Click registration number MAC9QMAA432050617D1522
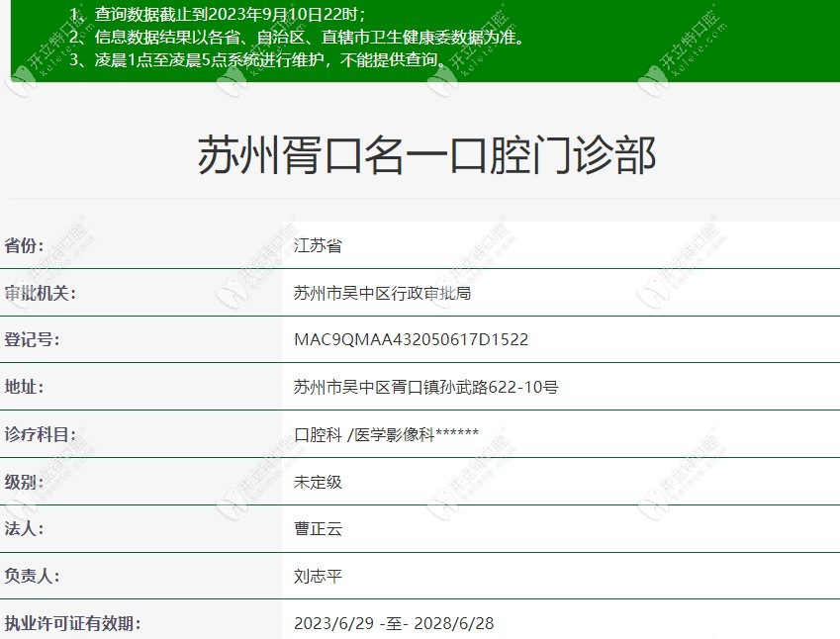840x639 pixels. coord(411,339)
